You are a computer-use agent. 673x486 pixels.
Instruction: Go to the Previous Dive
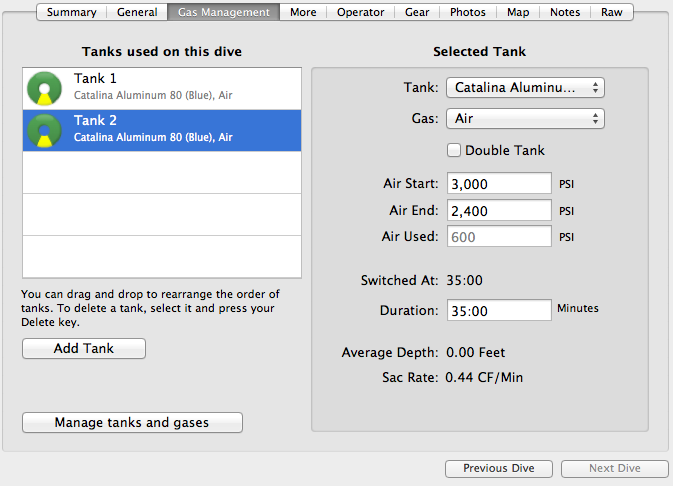[x=498, y=468]
